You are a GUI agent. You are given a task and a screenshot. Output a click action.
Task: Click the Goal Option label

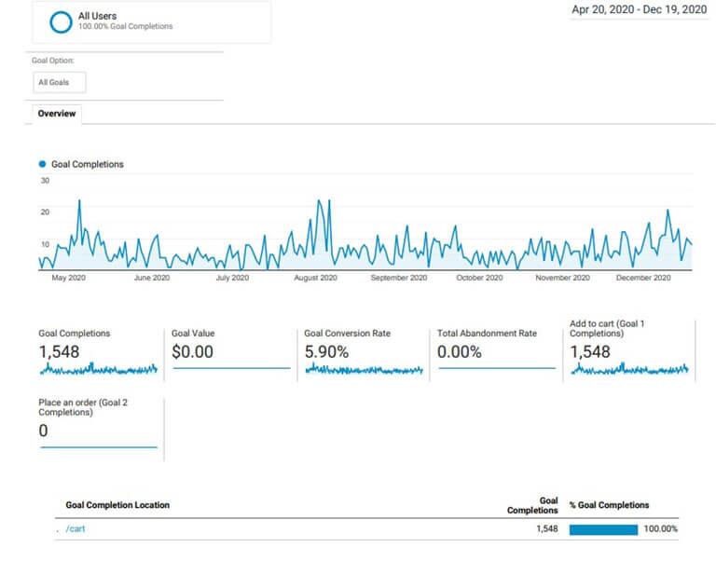(53, 61)
